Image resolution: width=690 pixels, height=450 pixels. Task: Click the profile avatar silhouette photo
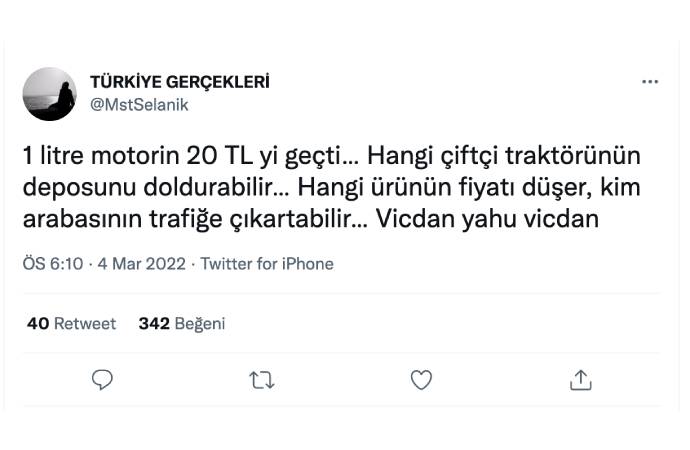pyautogui.click(x=50, y=94)
